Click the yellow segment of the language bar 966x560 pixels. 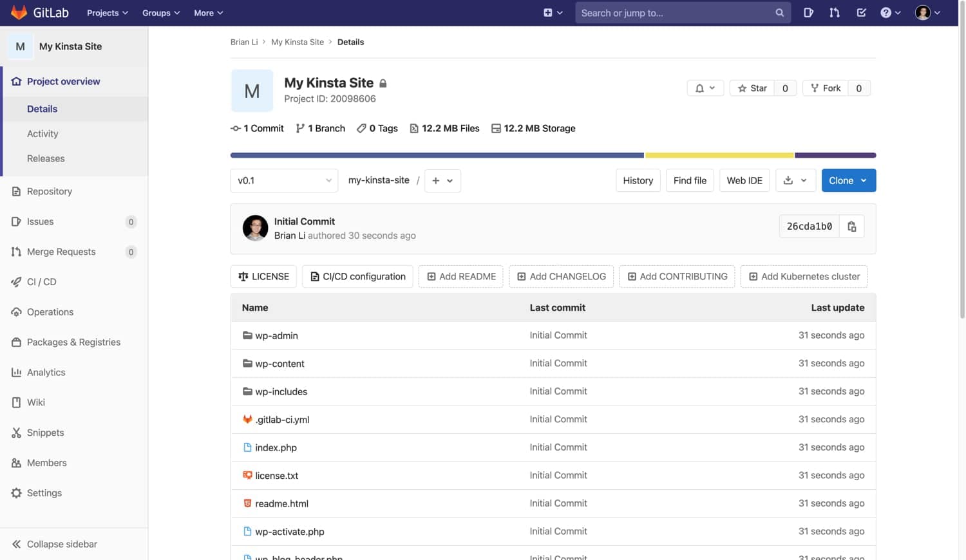click(719, 154)
